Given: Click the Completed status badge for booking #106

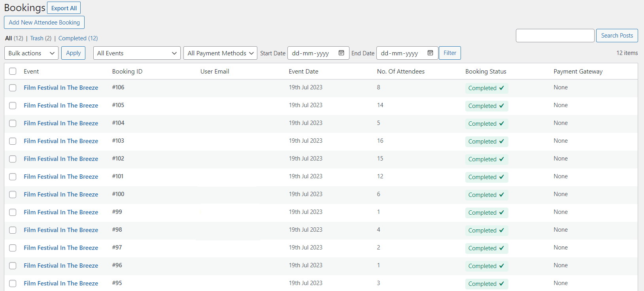Looking at the screenshot, I should [486, 88].
